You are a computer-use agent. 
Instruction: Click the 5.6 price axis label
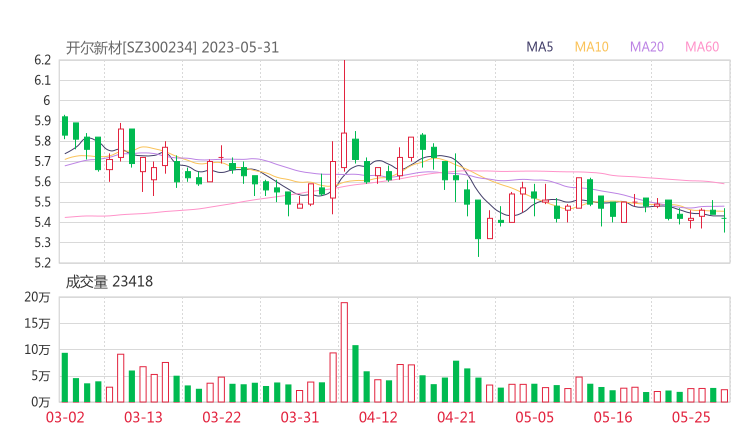[x=42, y=182]
